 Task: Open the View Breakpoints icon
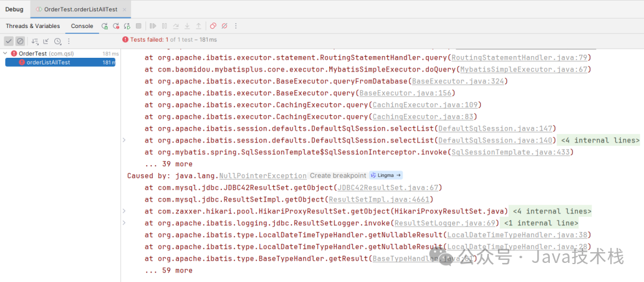pos(213,26)
